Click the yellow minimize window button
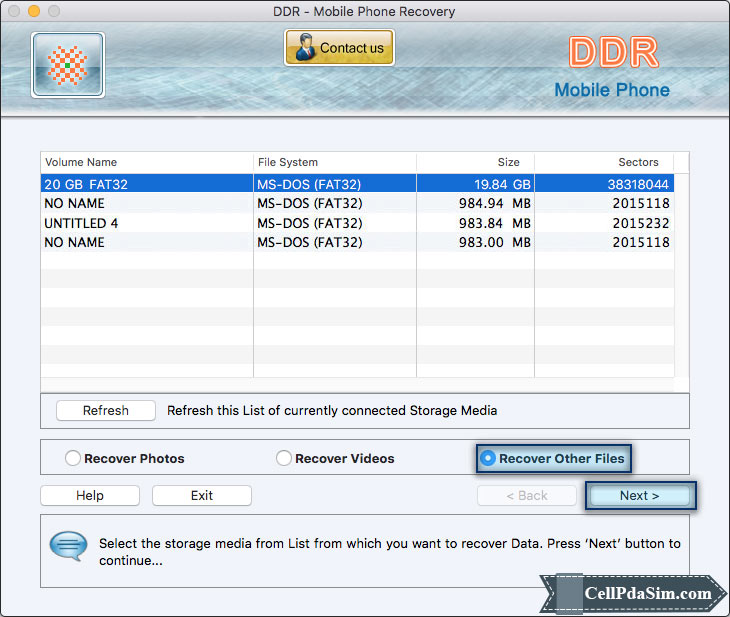The height and width of the screenshot is (617, 730). (x=34, y=11)
